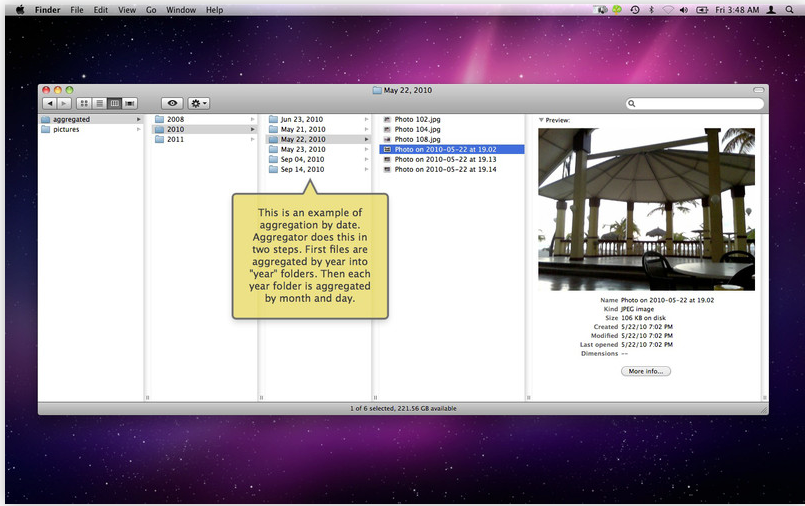Select Photo on 2010-05-22 at 19.14
The height and width of the screenshot is (506, 805).
[445, 169]
